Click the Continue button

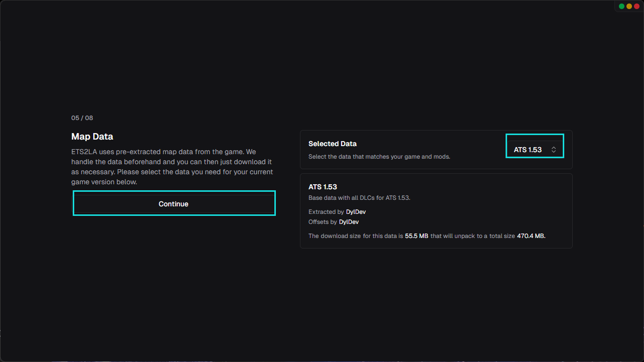[174, 204]
